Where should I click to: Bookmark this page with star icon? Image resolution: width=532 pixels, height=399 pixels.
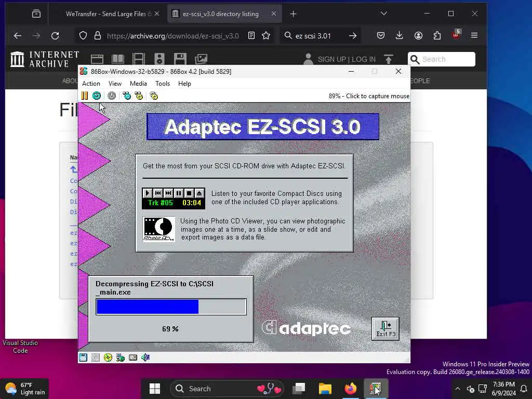point(266,36)
